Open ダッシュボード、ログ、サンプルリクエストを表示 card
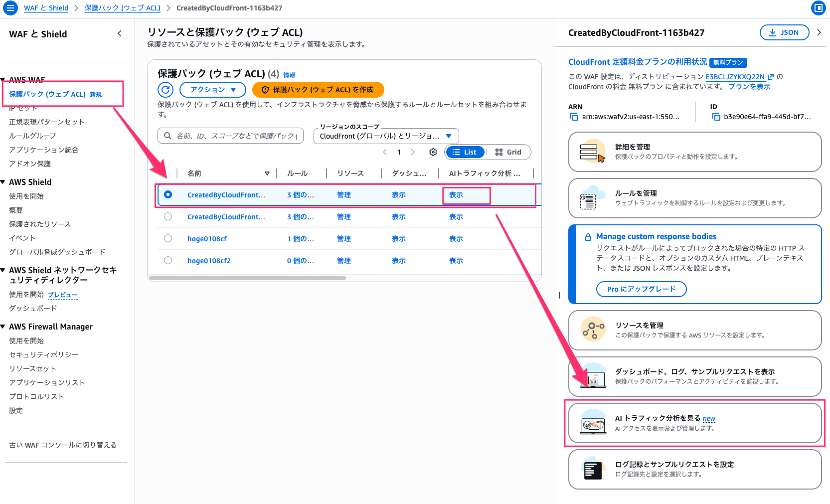830x504 pixels. point(695,376)
